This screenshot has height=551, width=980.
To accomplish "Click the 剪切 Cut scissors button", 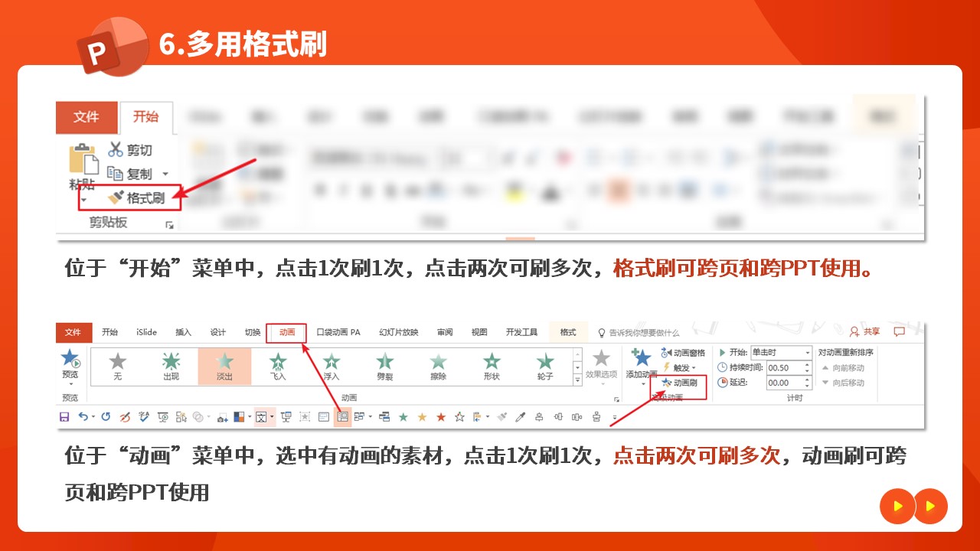I will (129, 150).
